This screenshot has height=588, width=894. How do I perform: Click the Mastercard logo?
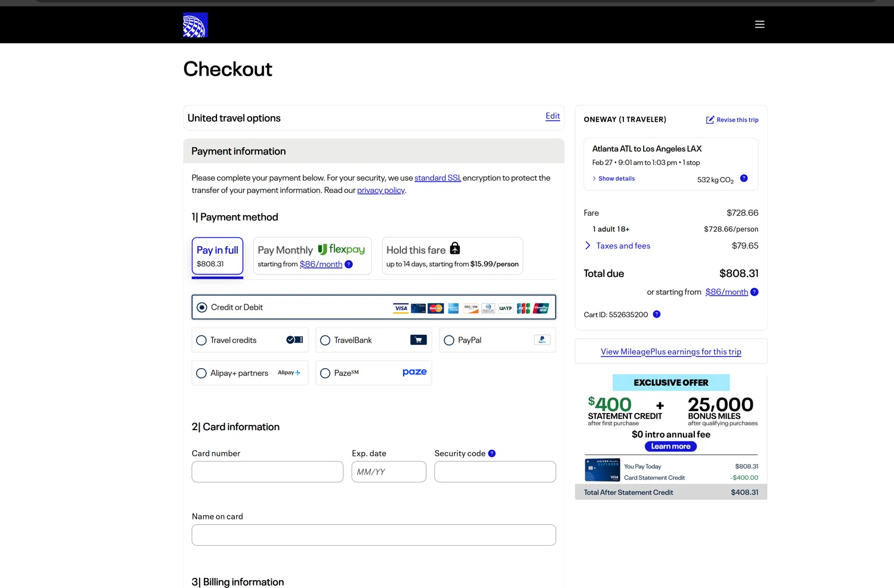(x=436, y=308)
